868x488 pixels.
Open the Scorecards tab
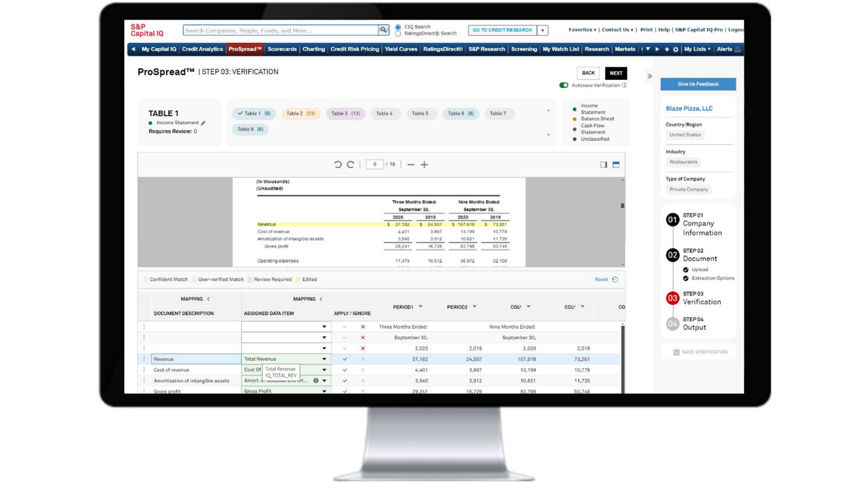(282, 49)
